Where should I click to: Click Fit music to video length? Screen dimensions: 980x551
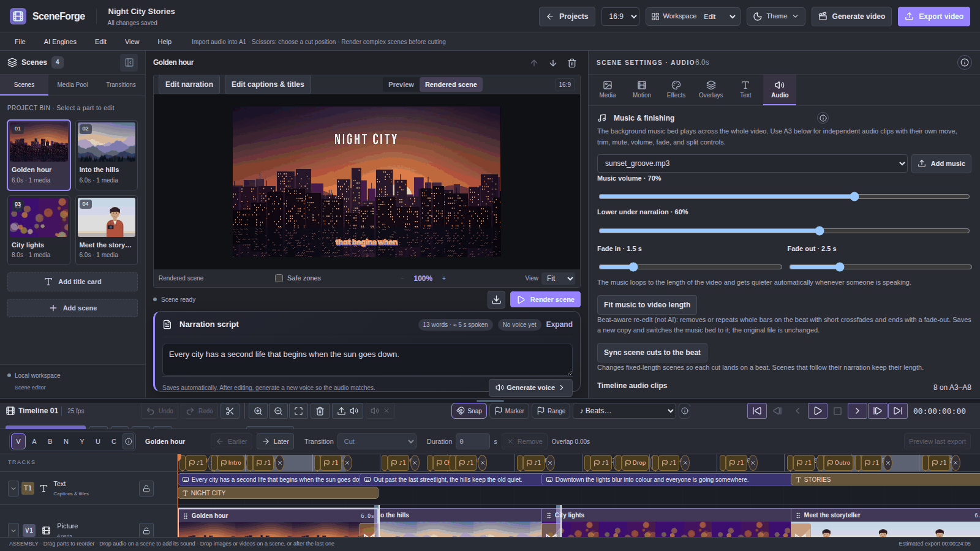point(647,305)
